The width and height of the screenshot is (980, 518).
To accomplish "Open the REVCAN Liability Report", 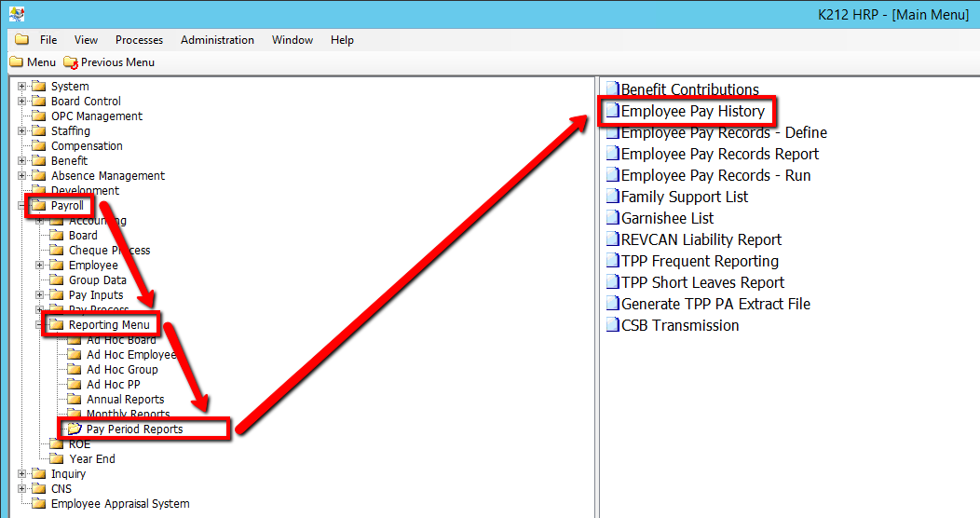I will pos(701,239).
